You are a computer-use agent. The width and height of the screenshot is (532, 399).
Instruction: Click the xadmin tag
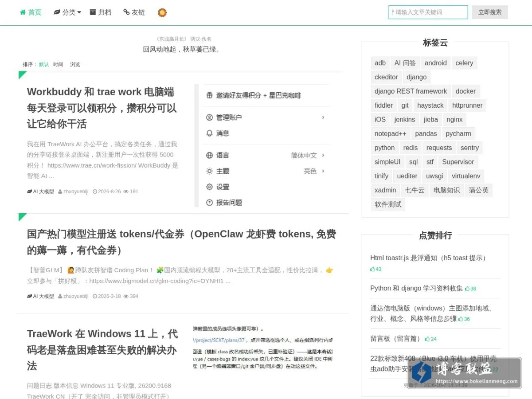point(385,191)
